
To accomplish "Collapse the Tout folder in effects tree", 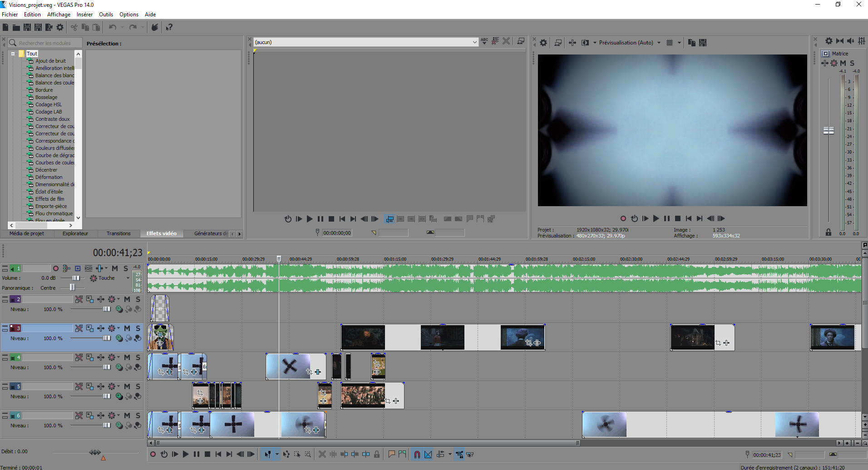I will (13, 54).
